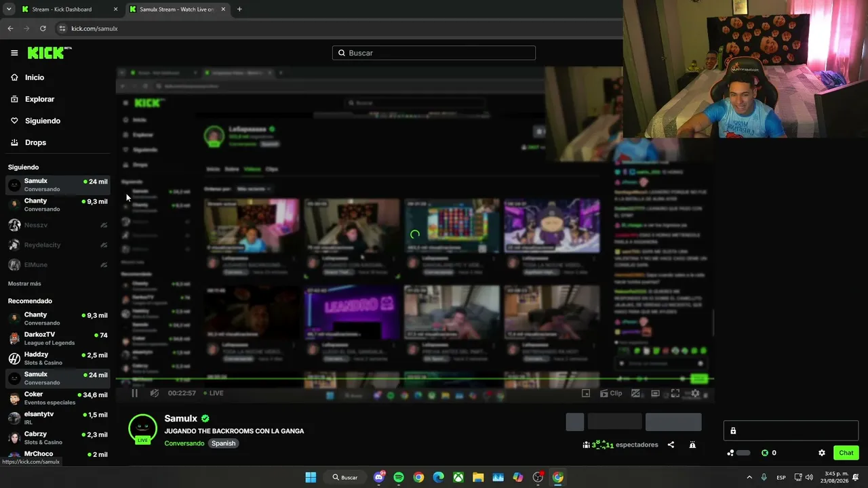Open Samulx under Recomendado
Screen dimensions: 868x488
[58, 378]
